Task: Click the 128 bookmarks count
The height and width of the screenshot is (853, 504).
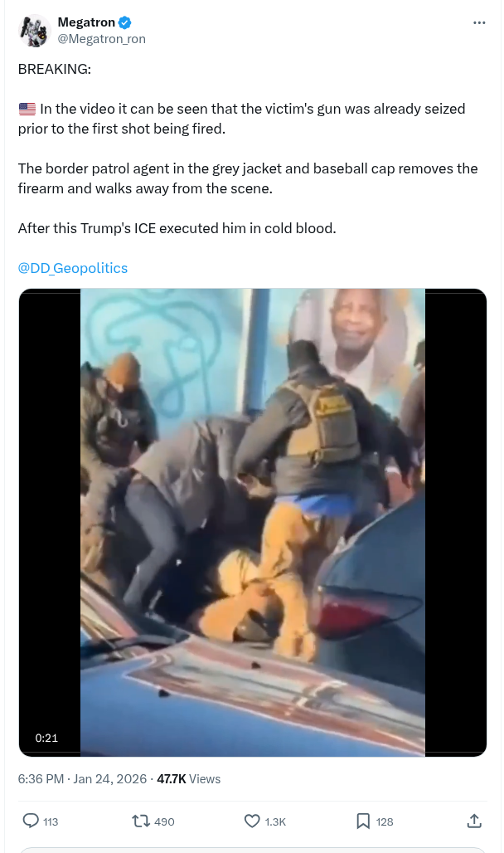Action: click(385, 821)
